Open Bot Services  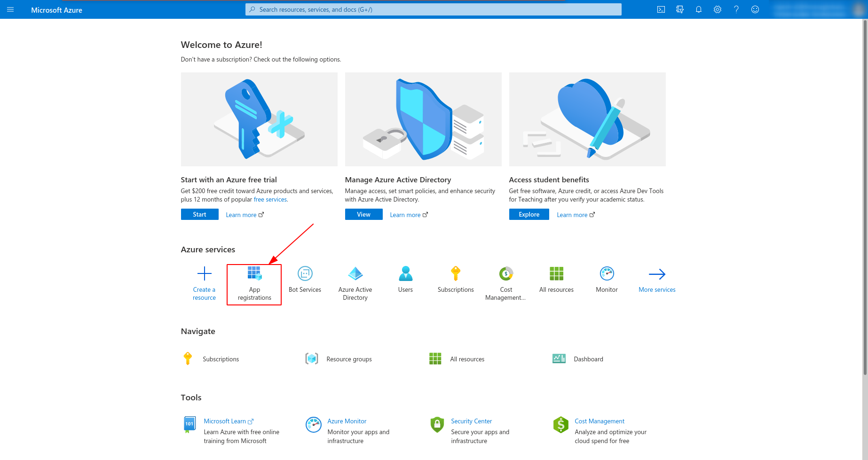[x=305, y=280]
